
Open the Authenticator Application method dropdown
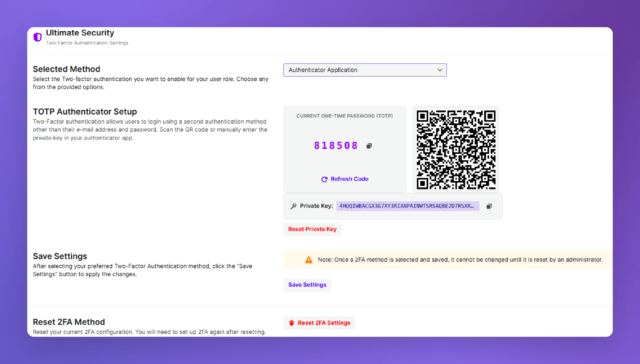[x=365, y=70]
